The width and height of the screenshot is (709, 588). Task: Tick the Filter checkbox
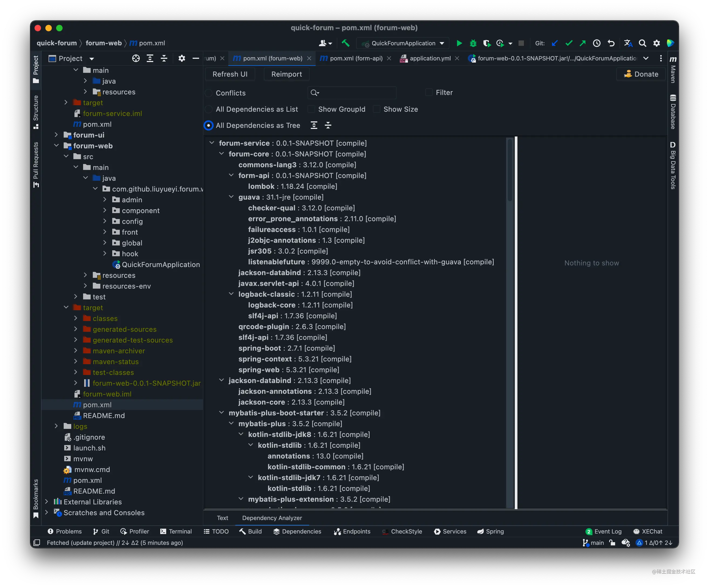click(x=429, y=93)
